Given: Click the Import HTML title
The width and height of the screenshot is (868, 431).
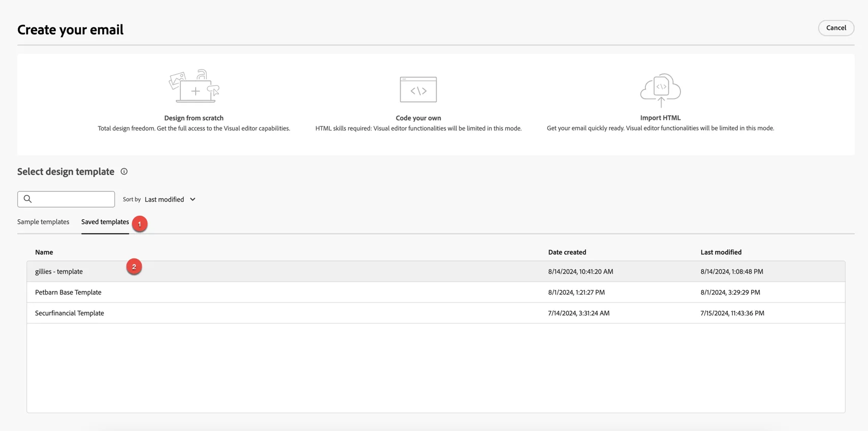Looking at the screenshot, I should coord(660,118).
